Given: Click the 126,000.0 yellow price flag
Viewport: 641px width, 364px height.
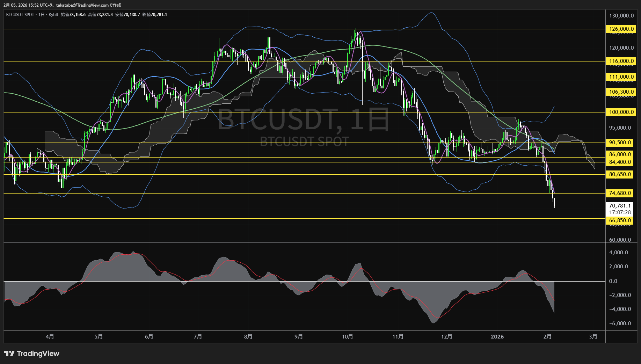Looking at the screenshot, I should 619,29.
